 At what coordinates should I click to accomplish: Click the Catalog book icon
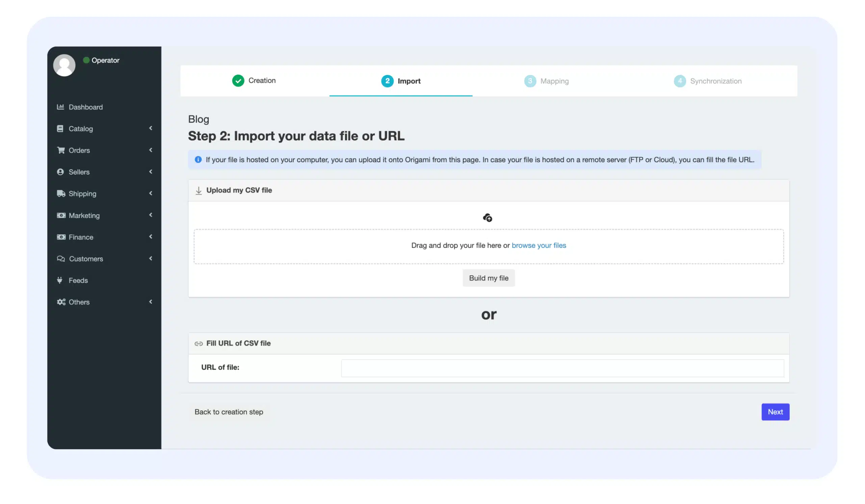tap(60, 129)
